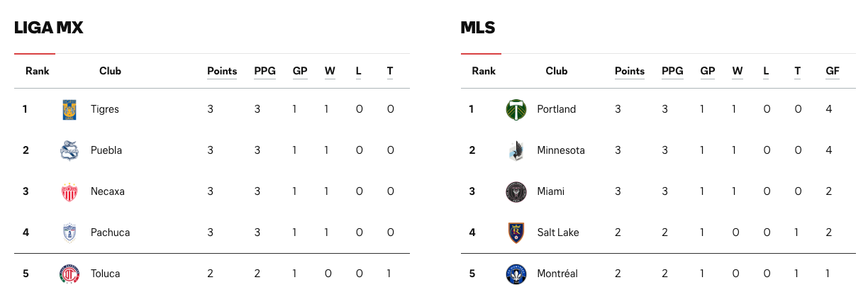868x297 pixels.
Task: Click the MLS table Points column header
Action: click(630, 71)
